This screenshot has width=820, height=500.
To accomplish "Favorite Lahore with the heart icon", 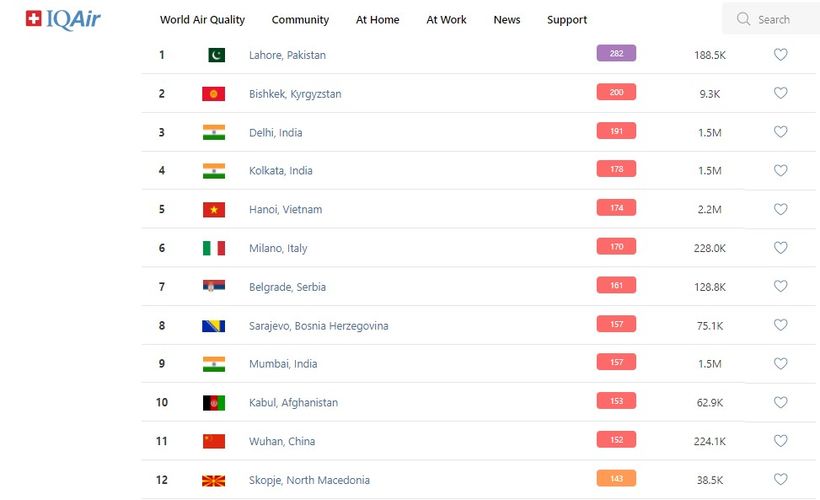I will (781, 55).
